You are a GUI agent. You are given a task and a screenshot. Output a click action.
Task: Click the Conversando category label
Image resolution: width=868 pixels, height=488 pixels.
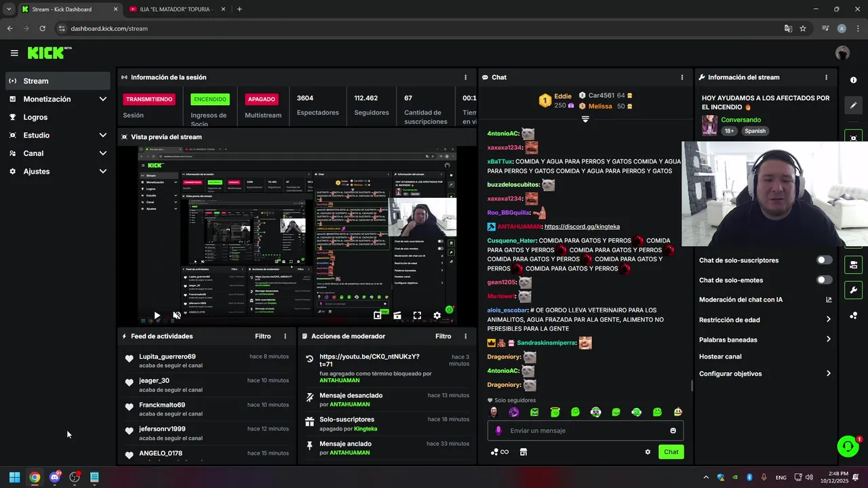pyautogui.click(x=741, y=120)
